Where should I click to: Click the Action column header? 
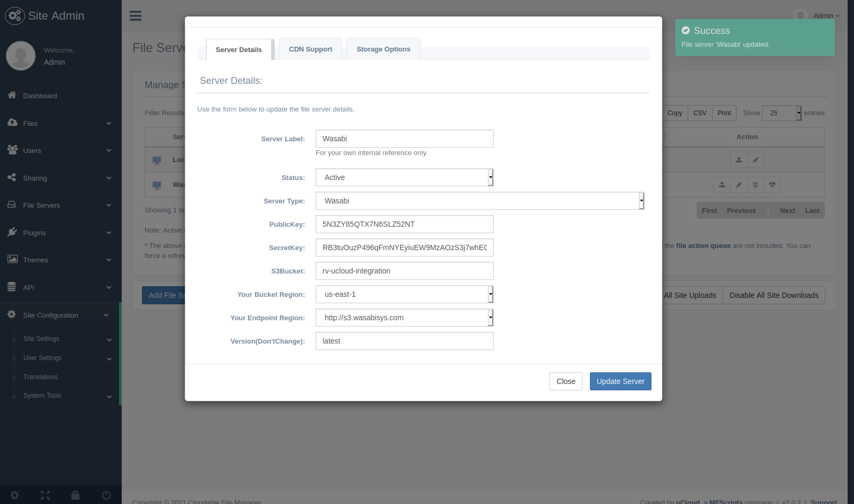[x=747, y=136]
